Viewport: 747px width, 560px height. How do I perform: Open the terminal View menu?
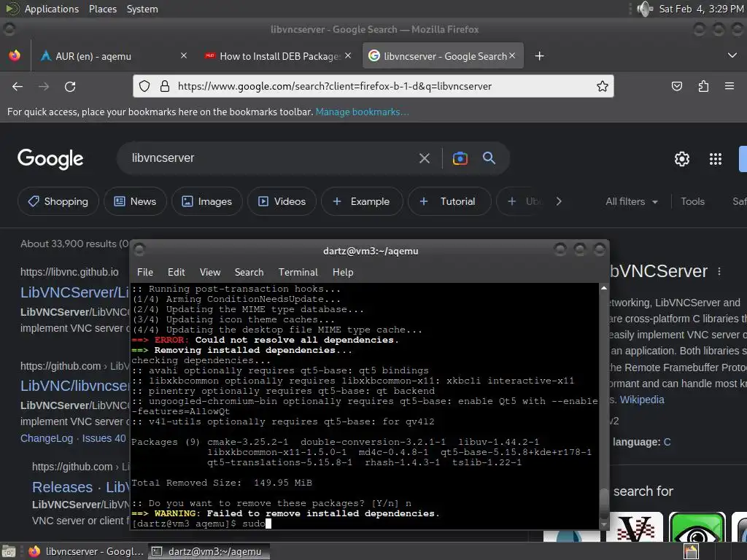point(210,273)
